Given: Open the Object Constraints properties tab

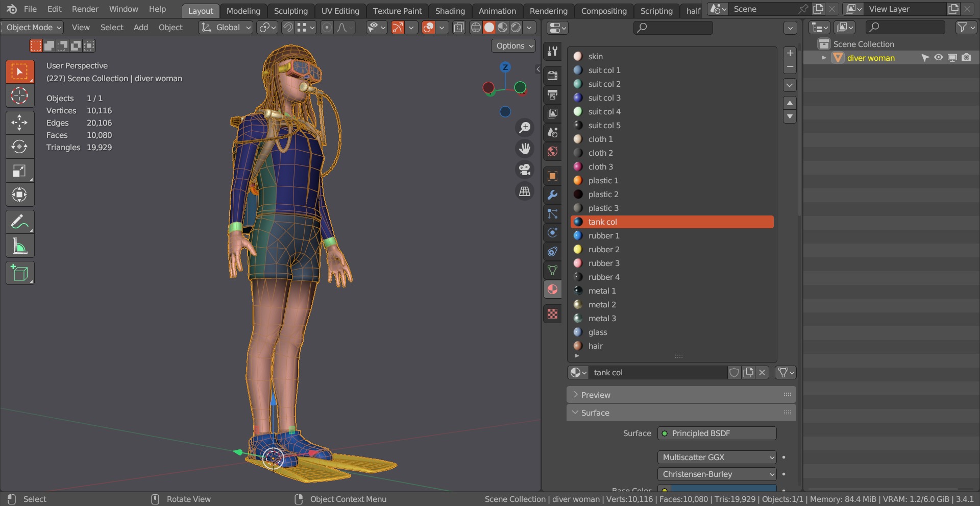Looking at the screenshot, I should (552, 251).
